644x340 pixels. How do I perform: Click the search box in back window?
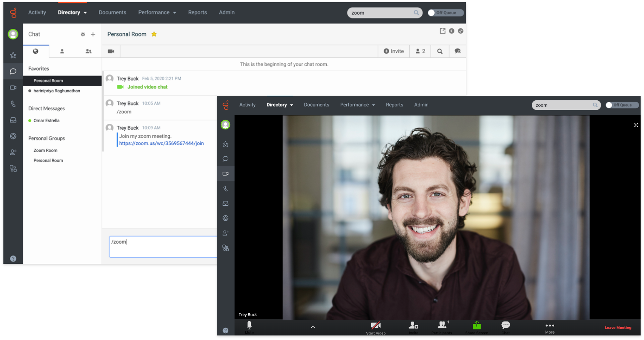click(385, 13)
